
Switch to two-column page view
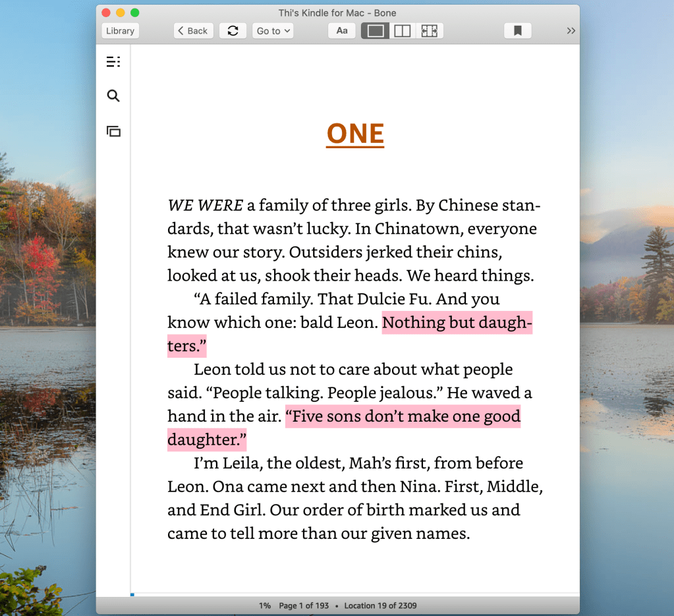click(402, 31)
